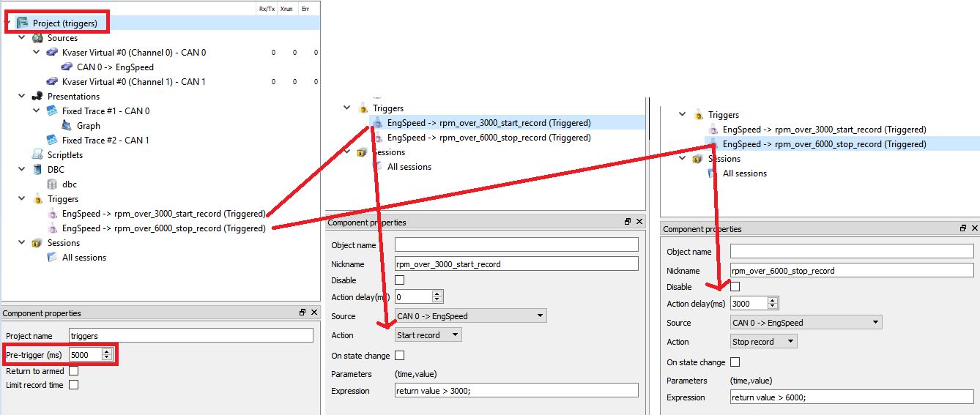This screenshot has height=415, width=980.
Task: Collapse the Sources node
Action: click(x=23, y=38)
